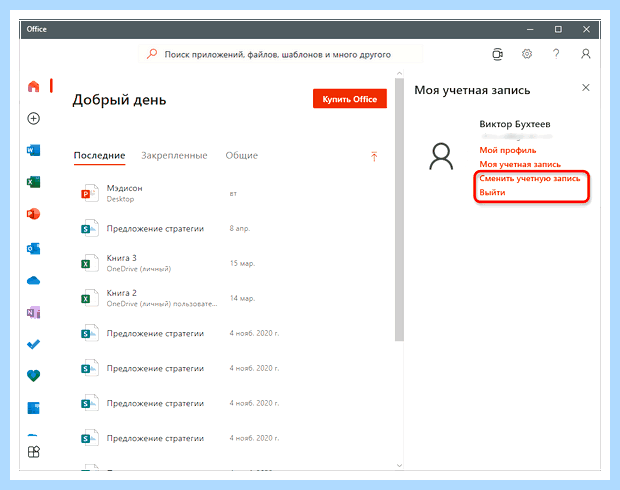Viewport: 620px width, 490px height.
Task: Click the scrollbar down arrow
Action: pos(399,465)
